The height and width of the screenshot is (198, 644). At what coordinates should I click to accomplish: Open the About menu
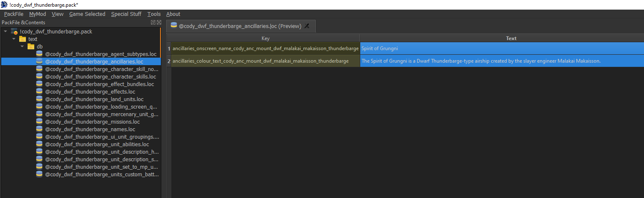pos(173,14)
